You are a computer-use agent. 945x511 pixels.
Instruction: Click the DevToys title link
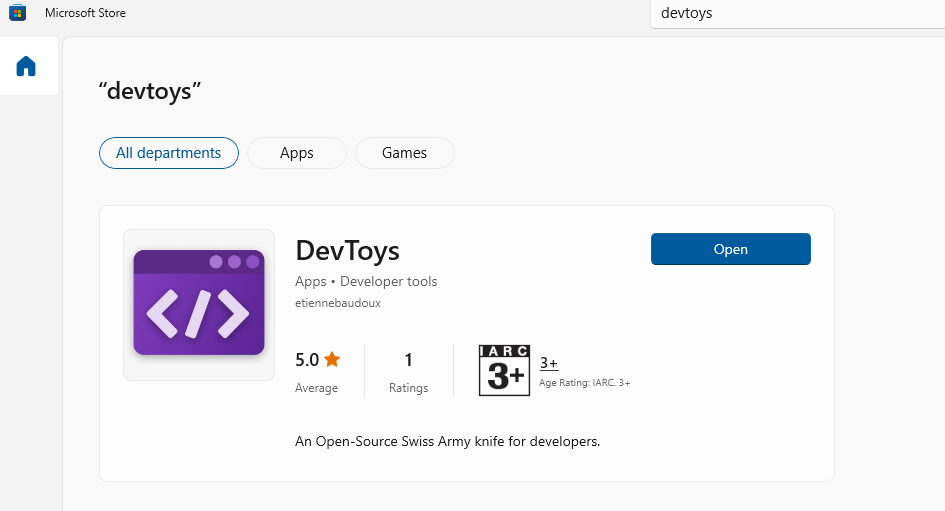pyautogui.click(x=347, y=251)
